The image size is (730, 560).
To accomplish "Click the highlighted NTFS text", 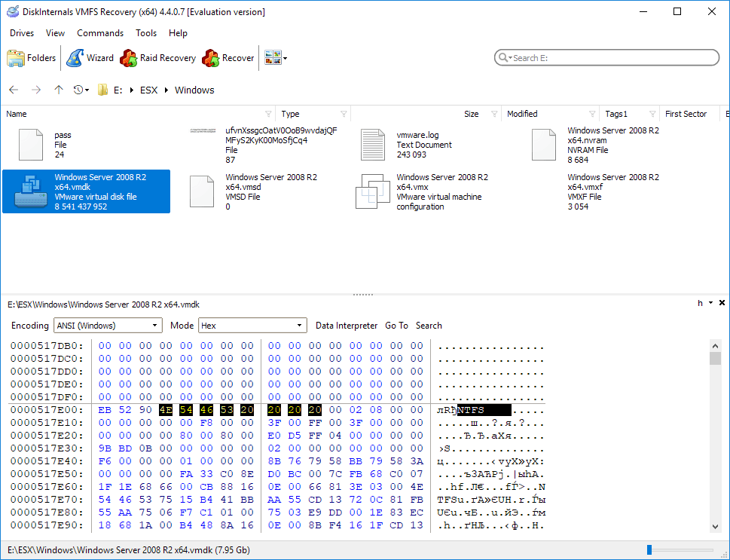I will [x=484, y=411].
